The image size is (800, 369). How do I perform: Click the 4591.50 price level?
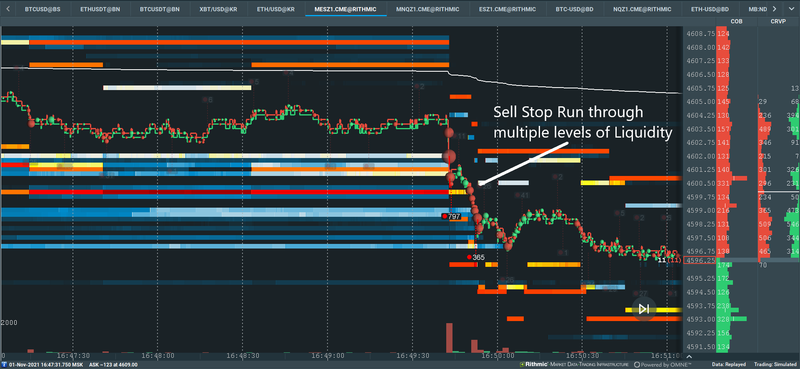point(701,347)
